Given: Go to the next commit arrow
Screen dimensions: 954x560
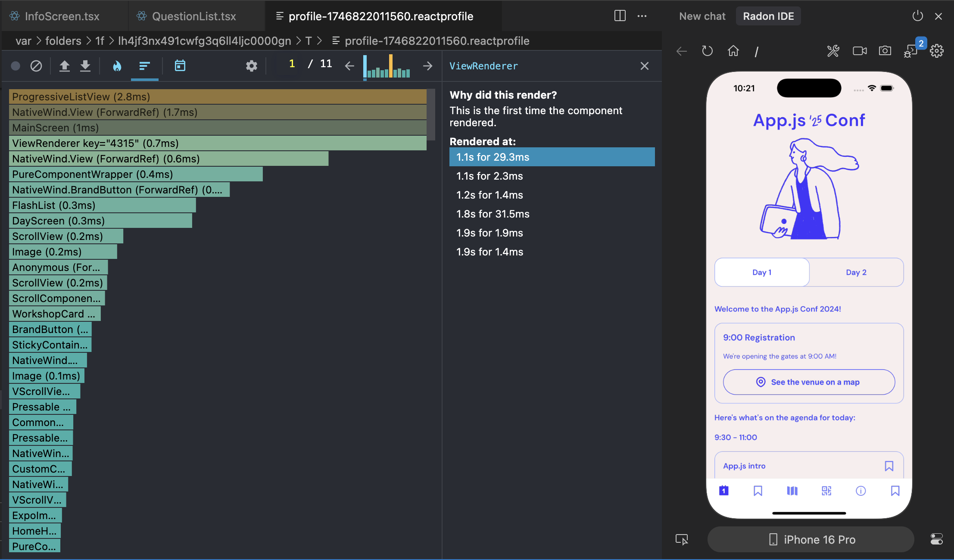Looking at the screenshot, I should tap(427, 66).
